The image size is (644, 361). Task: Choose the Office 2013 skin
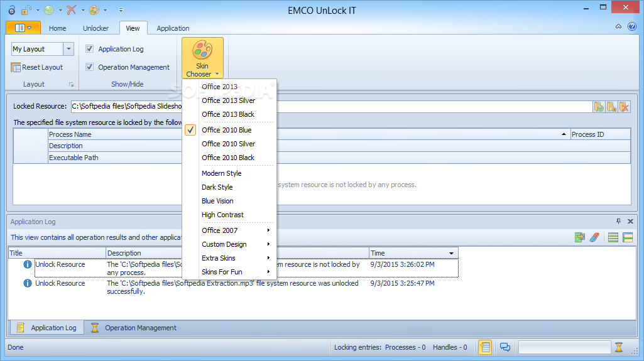click(x=229, y=87)
